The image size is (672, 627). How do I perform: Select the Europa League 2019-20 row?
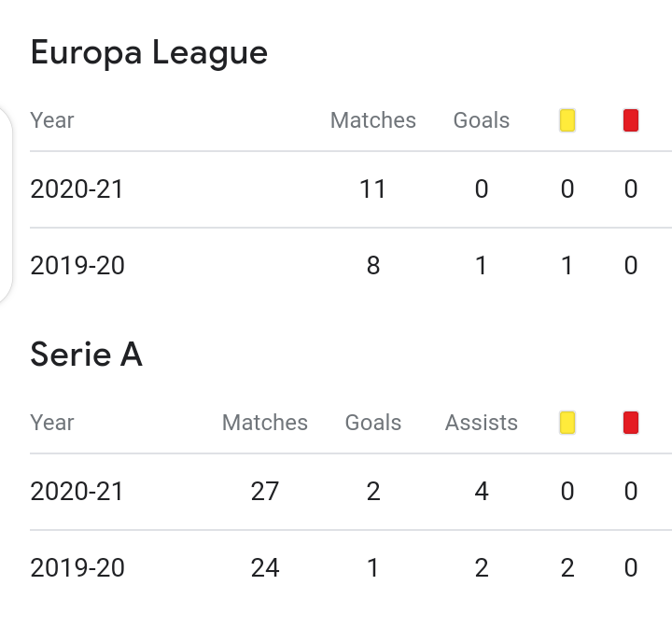point(351,266)
